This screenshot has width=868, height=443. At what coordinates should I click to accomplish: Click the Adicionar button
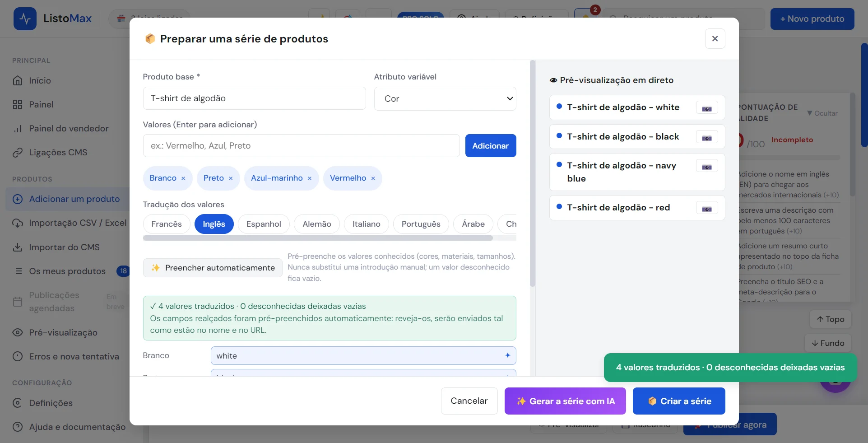pos(491,146)
